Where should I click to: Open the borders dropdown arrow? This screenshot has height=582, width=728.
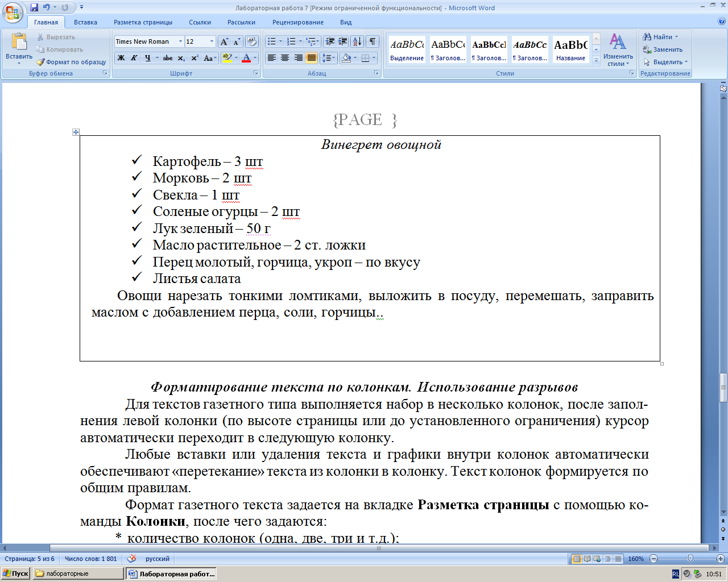374,58
